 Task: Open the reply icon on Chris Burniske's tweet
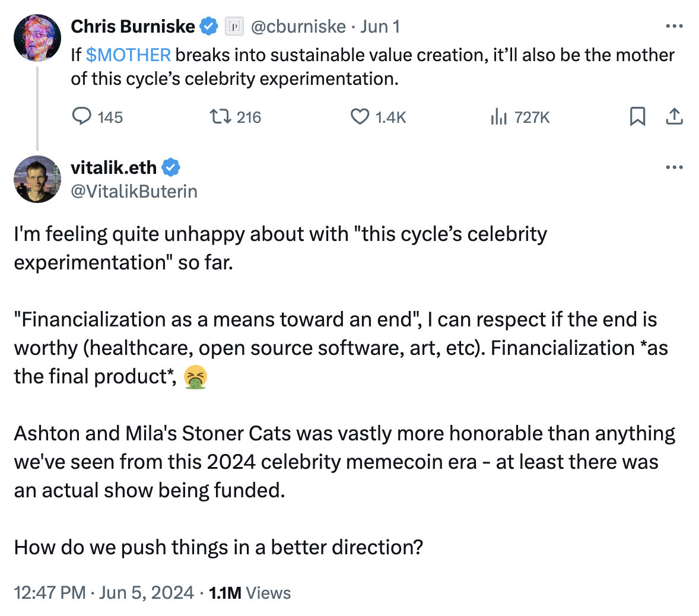(82, 117)
